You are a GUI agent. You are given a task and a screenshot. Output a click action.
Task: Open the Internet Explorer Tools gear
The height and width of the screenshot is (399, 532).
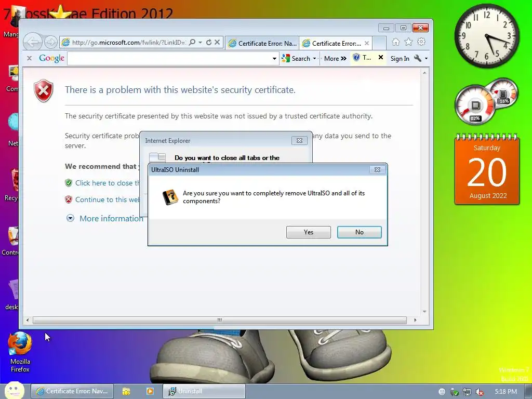[x=421, y=42]
